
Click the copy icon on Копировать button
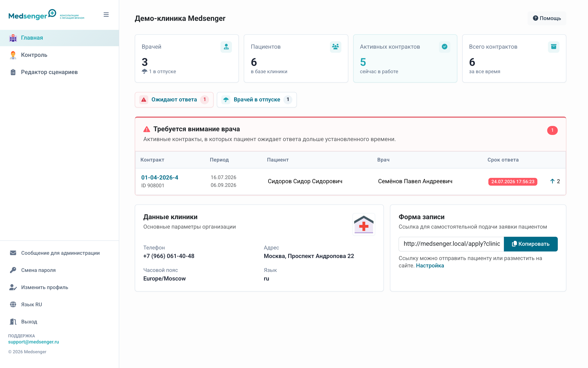pos(514,244)
